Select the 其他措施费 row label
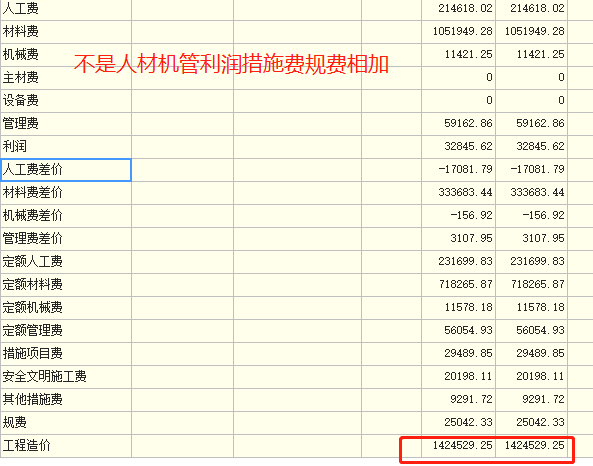Viewport: 593px width, 466px height. coord(33,399)
